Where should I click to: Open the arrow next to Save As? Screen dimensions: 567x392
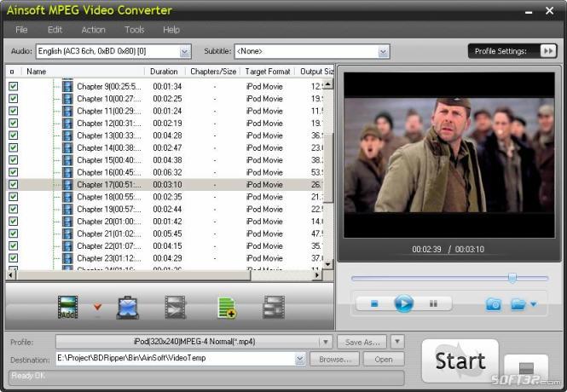click(397, 342)
